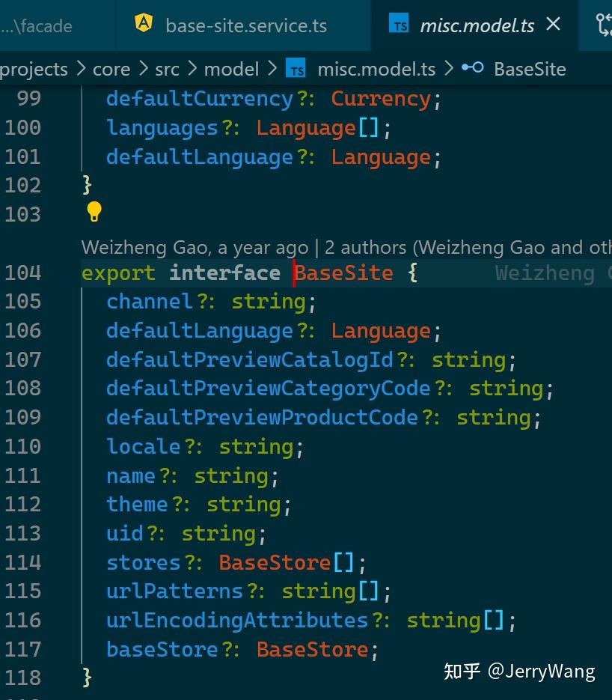Click the BaseSite interface name on line 104
The width and height of the screenshot is (612, 700).
tap(344, 273)
